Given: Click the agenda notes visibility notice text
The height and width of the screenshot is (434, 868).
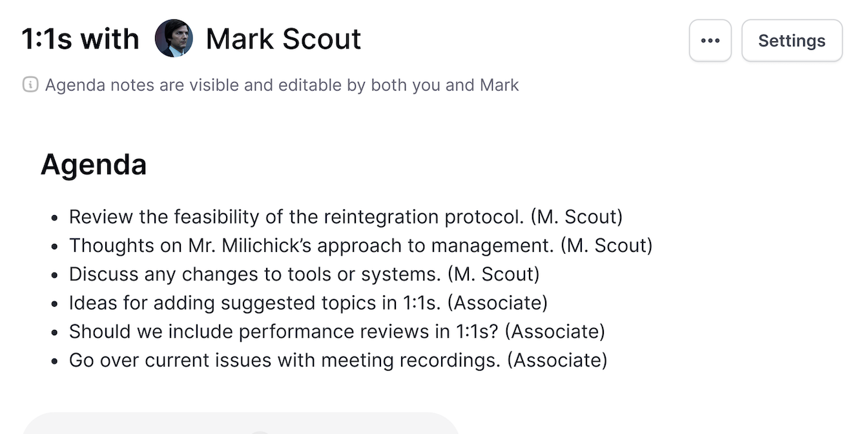Looking at the screenshot, I should pyautogui.click(x=282, y=85).
